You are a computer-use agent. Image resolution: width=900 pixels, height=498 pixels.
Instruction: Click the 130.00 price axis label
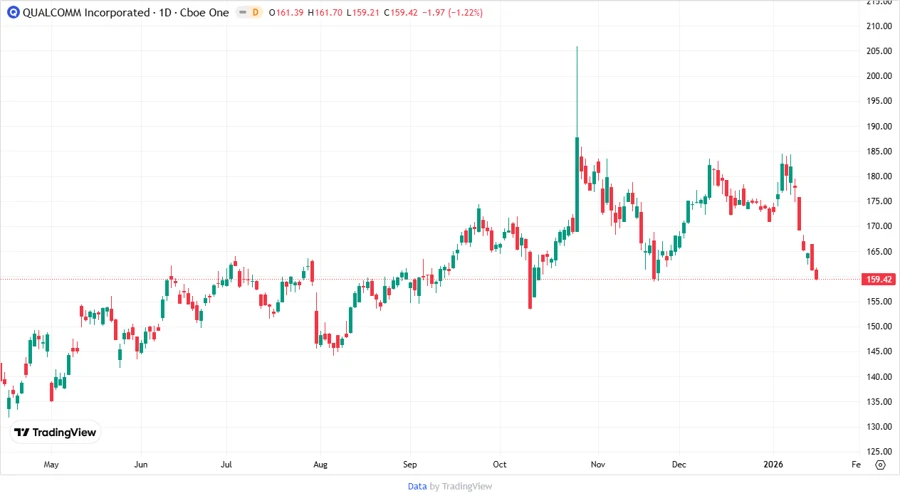coord(879,427)
